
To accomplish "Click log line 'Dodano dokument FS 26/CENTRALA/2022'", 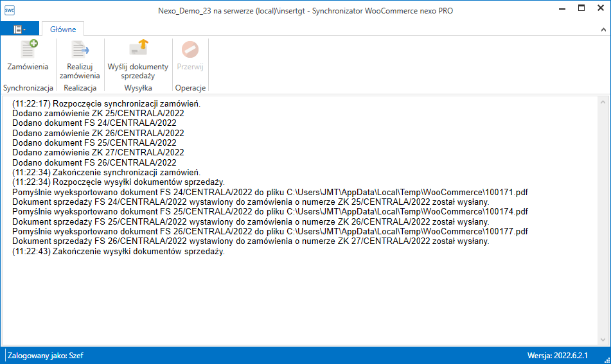I will coord(94,162).
